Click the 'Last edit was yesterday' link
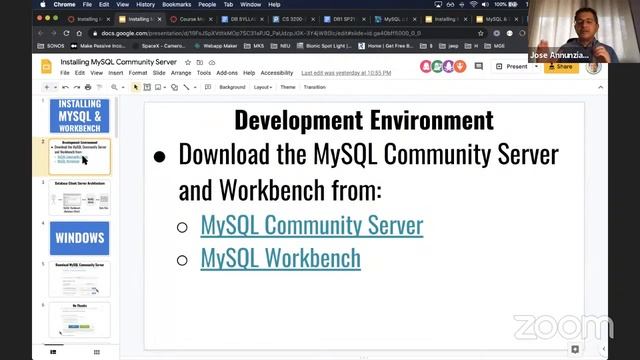The height and width of the screenshot is (360, 640). tap(346, 73)
